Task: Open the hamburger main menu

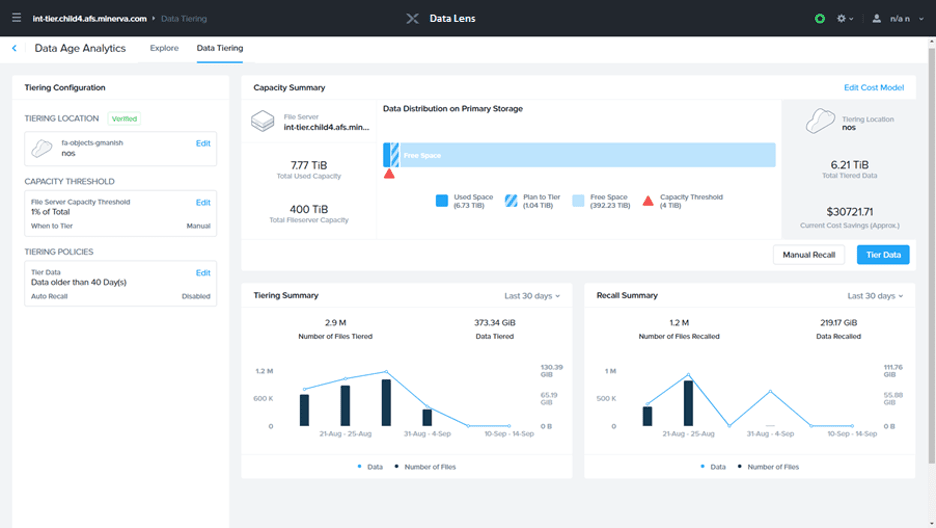Action: tap(16, 18)
